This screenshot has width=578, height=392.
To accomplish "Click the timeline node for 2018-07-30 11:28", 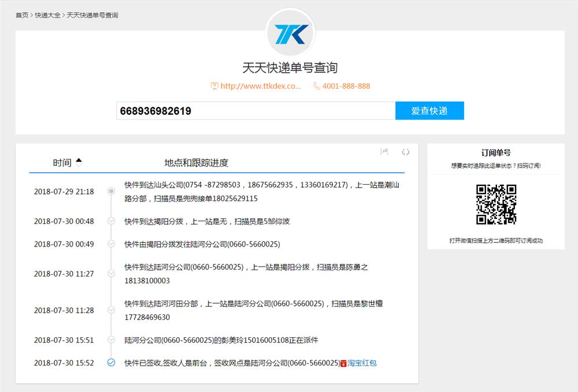I will click(111, 310).
